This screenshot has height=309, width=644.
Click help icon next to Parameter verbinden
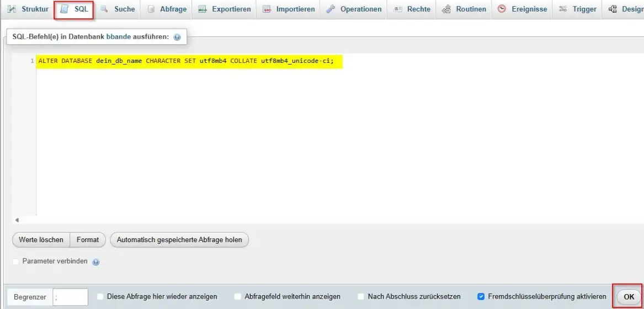coord(95,262)
